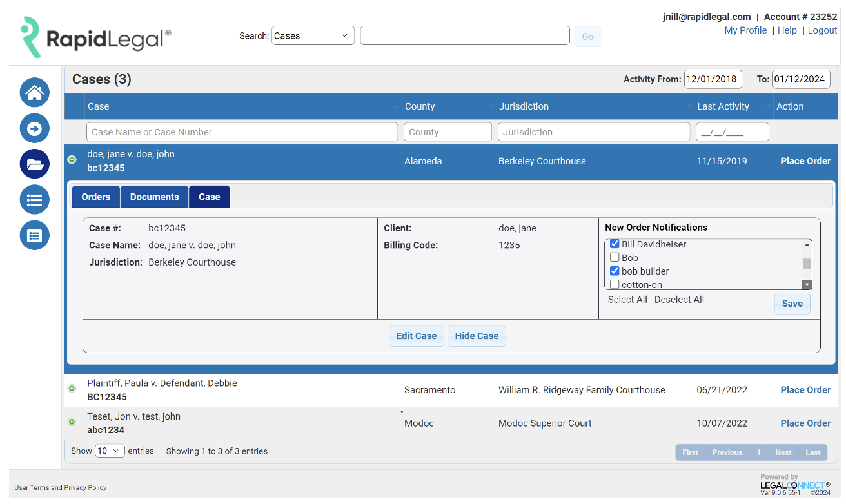
Task: Select the arrow Place Order sidebar icon
Action: coord(34,128)
